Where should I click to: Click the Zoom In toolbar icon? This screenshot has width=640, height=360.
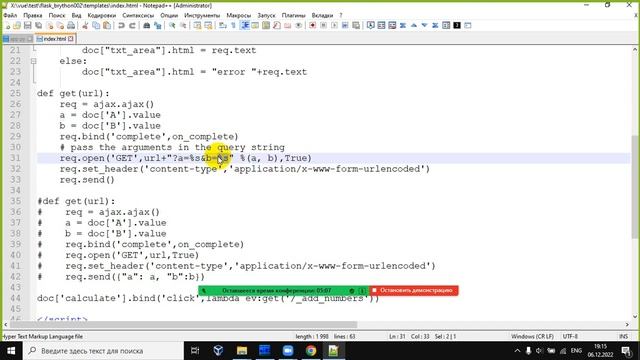tap(172, 25)
